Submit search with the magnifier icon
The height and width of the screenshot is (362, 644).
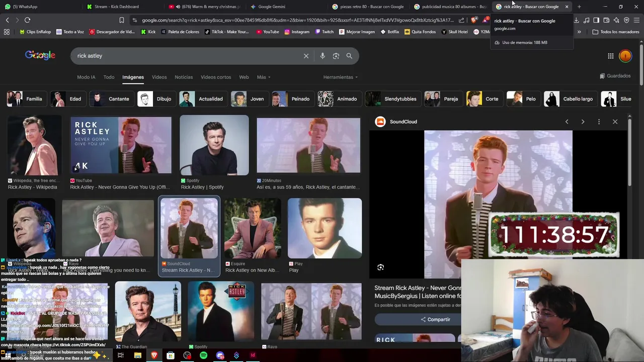[349, 56]
